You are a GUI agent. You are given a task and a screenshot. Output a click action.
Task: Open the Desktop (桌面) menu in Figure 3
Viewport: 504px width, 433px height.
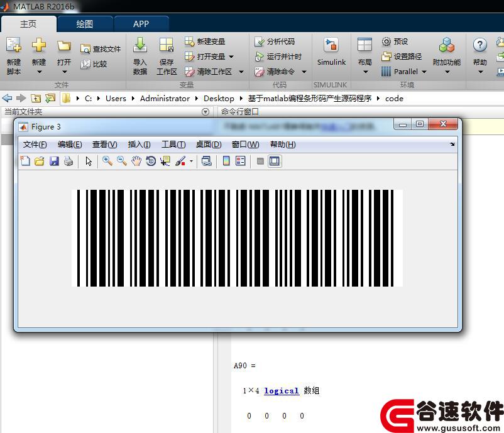point(209,145)
